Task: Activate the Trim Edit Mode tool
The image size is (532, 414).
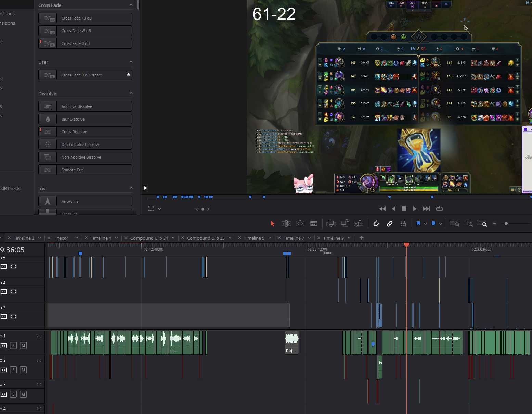Action: click(286, 224)
